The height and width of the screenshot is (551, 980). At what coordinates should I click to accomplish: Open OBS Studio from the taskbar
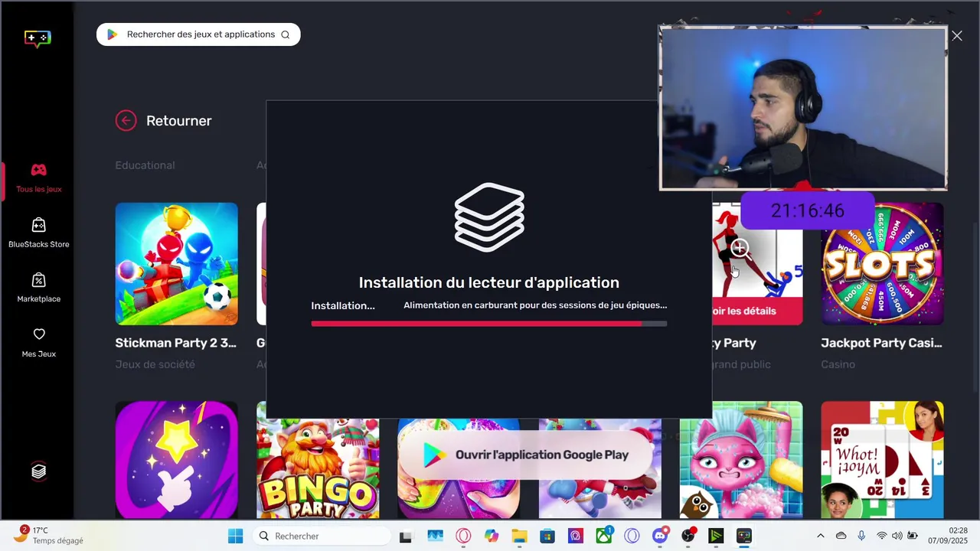[x=688, y=536]
